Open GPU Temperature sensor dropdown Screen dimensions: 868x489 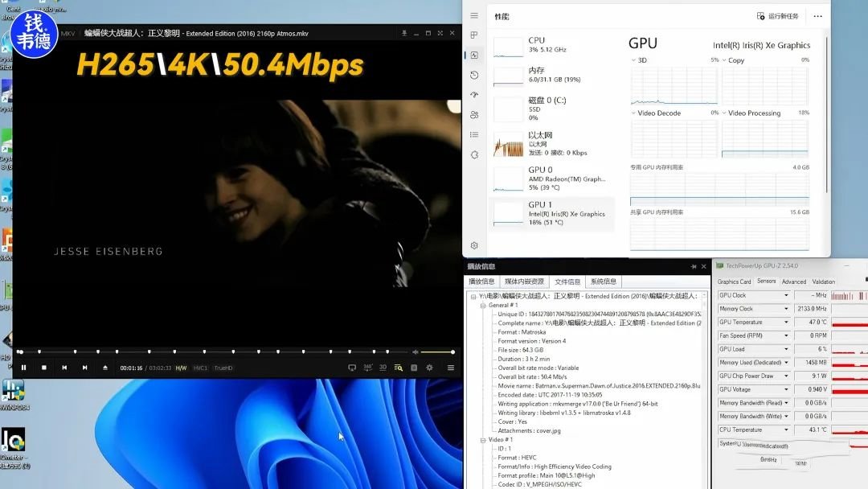(786, 323)
